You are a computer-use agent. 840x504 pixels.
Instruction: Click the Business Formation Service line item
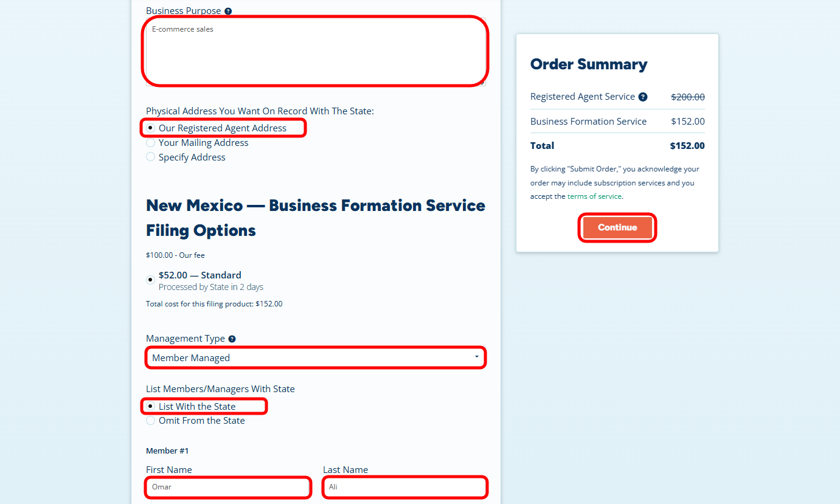(x=588, y=121)
